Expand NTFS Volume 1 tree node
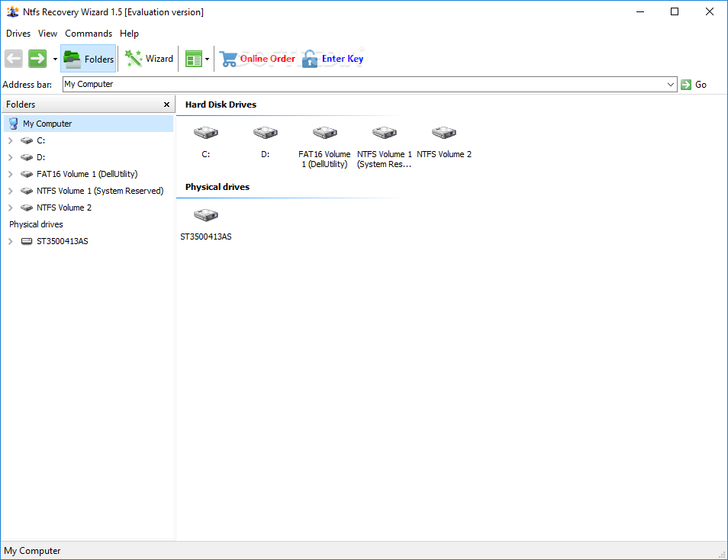The image size is (728, 560). pyautogui.click(x=10, y=191)
